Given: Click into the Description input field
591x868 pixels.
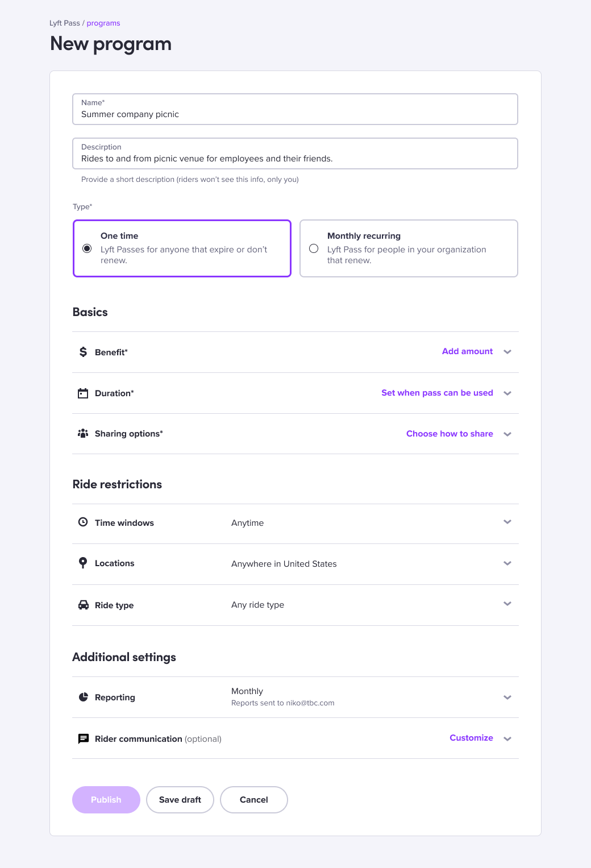Looking at the screenshot, I should (295, 153).
